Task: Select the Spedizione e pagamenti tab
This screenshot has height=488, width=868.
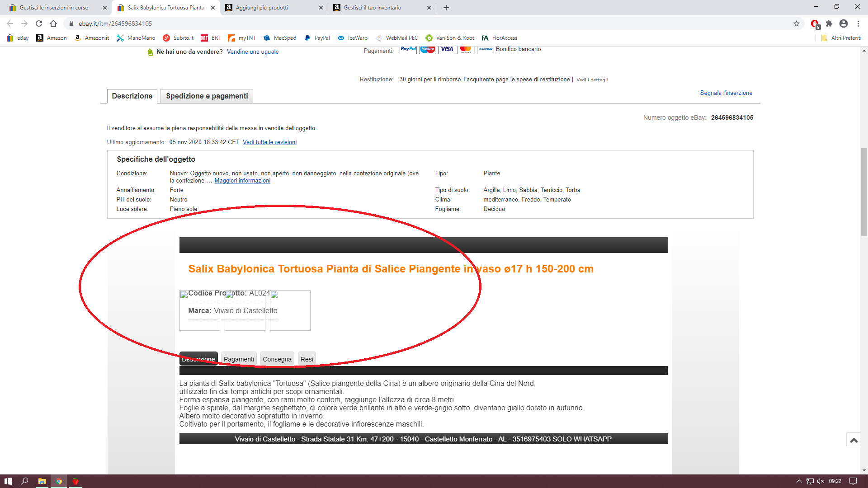Action: [207, 96]
